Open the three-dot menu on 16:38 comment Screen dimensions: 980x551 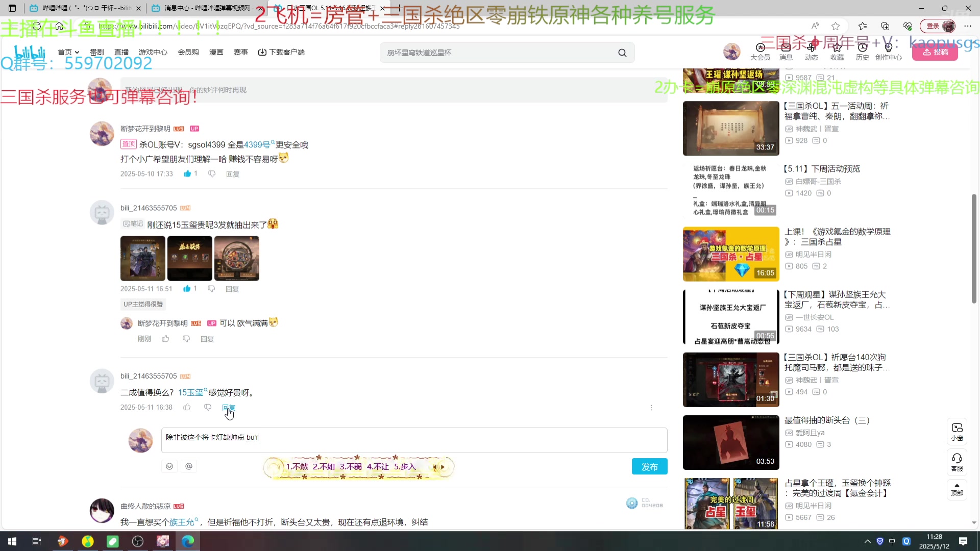[651, 408]
